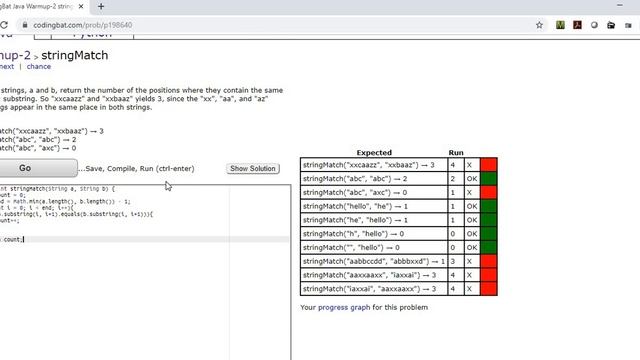View site info via the lock icon
Screen dimensions: 640x360
25,25
